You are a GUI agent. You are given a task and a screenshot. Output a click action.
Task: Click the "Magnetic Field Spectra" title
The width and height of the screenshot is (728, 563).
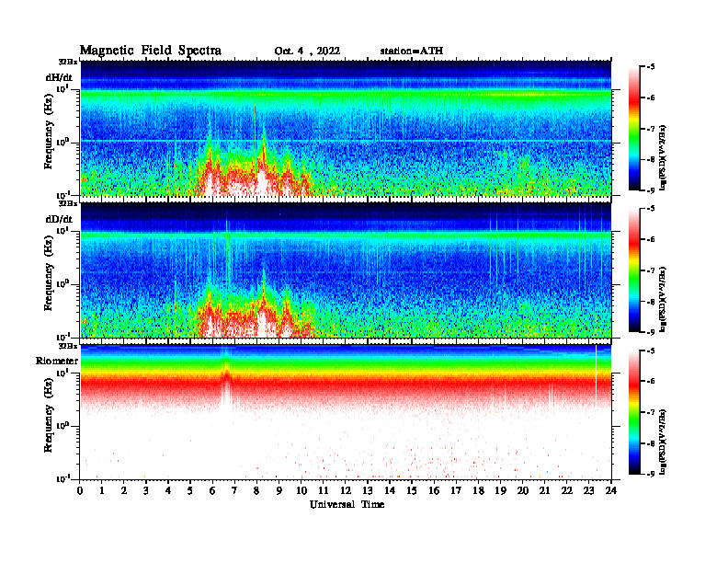point(151,51)
